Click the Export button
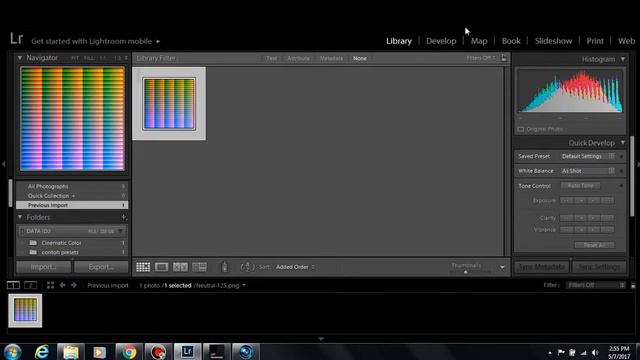The width and height of the screenshot is (640, 360). pos(101,267)
